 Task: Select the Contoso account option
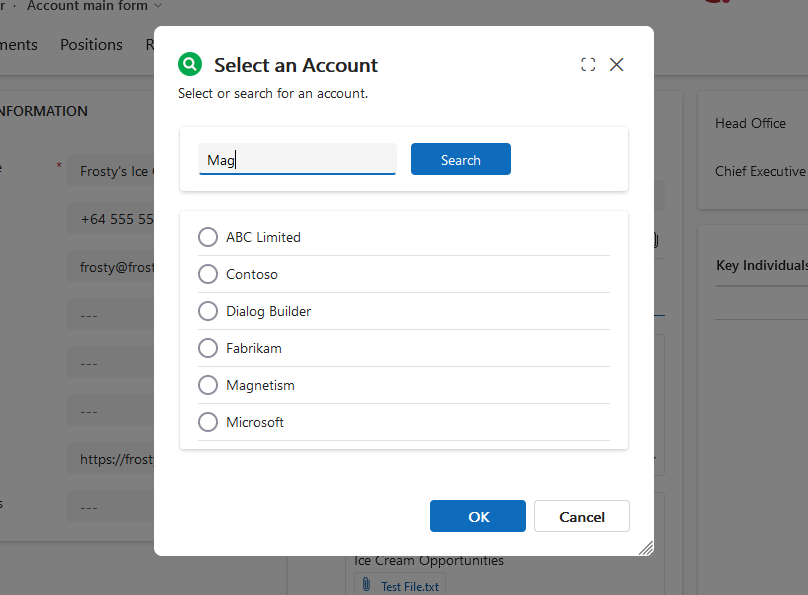click(207, 274)
